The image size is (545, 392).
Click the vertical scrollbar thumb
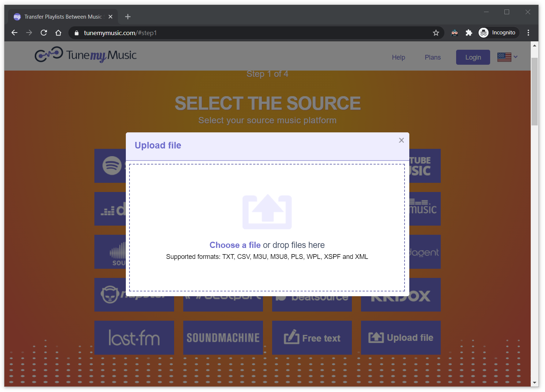535,91
